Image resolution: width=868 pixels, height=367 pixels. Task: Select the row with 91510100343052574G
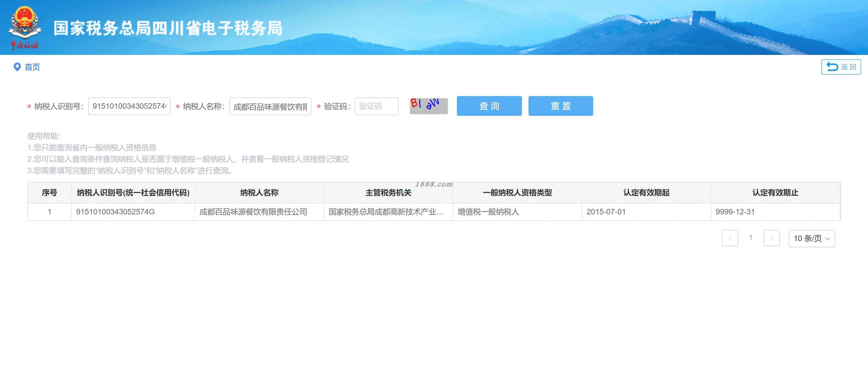[x=434, y=212]
